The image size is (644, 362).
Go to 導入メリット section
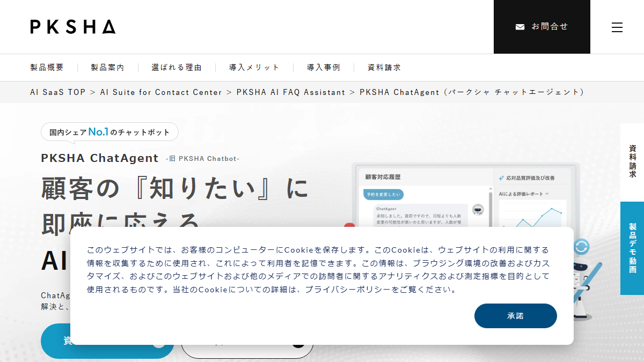coord(254,68)
